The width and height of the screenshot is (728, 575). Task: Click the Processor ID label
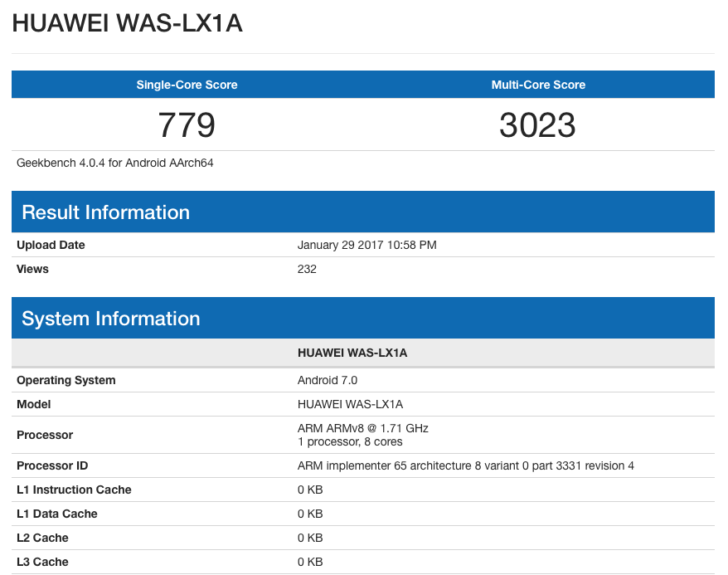click(x=52, y=465)
